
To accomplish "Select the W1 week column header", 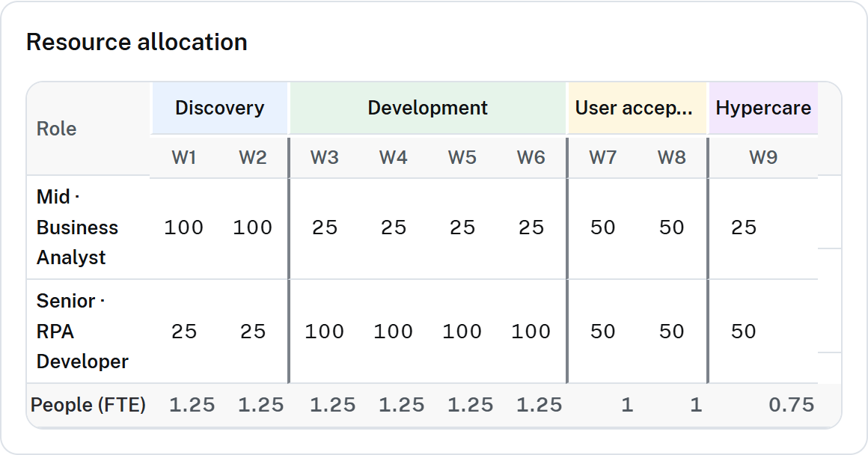I will click(184, 158).
